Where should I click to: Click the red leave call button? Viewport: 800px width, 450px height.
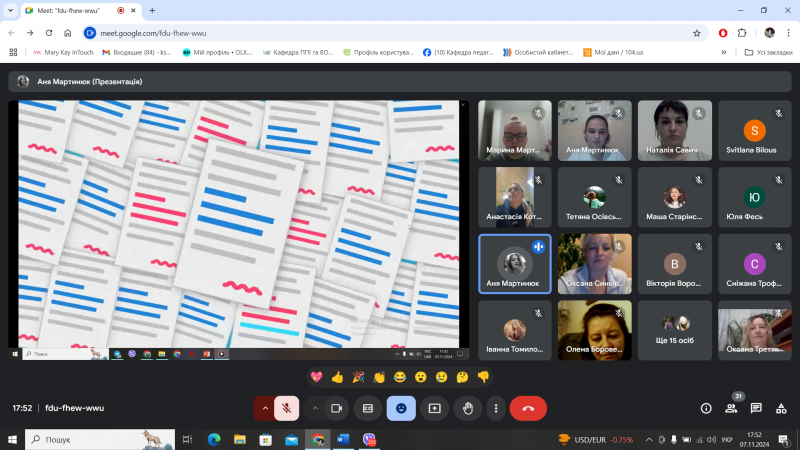(527, 408)
